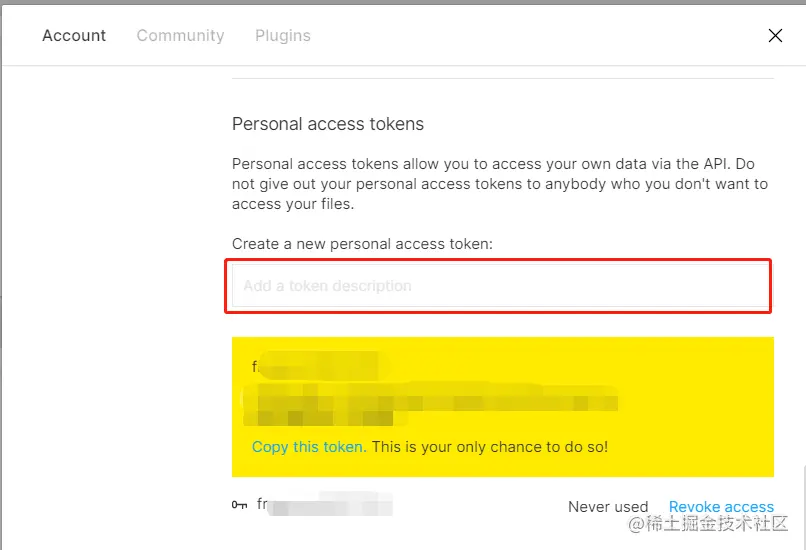Click the divider line above the tokens heading
The height and width of the screenshot is (550, 806).
pos(503,79)
